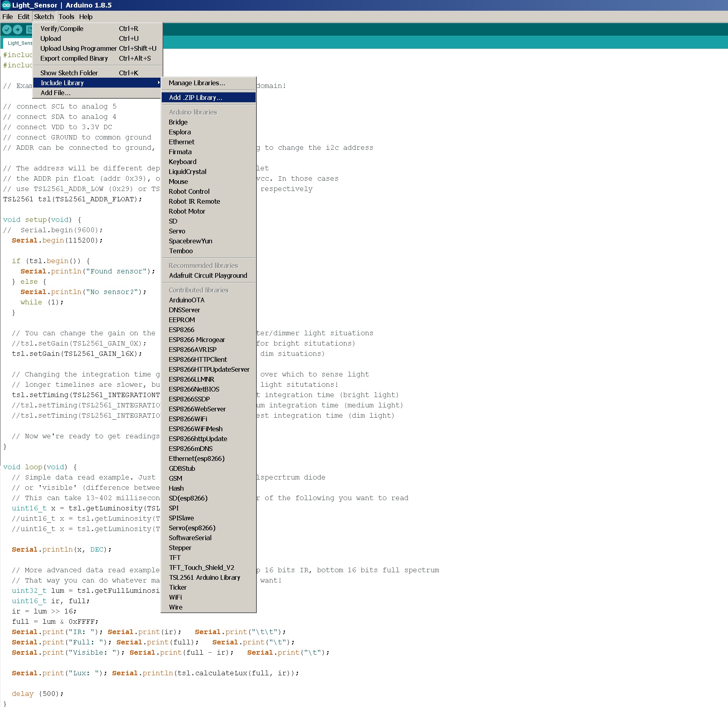Include the ESP8266AVRISP library
Screen dimensions: 728x707
coord(208,350)
